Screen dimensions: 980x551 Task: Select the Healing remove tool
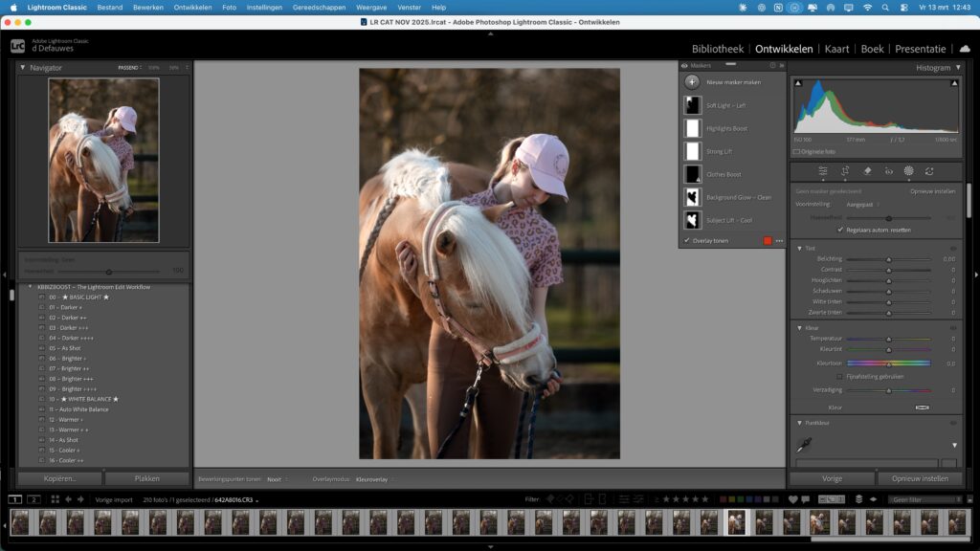867,170
